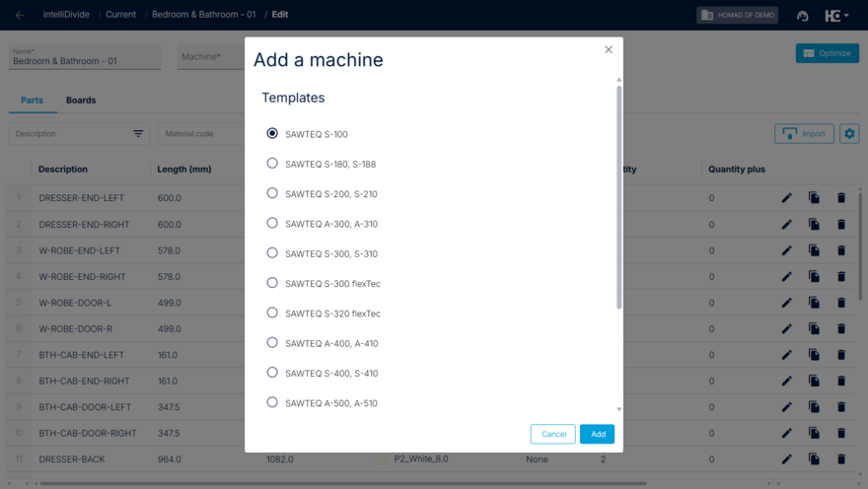Edit the BTH-CAB-DOOR-RIGHT row
868x489 pixels.
pyautogui.click(x=787, y=433)
